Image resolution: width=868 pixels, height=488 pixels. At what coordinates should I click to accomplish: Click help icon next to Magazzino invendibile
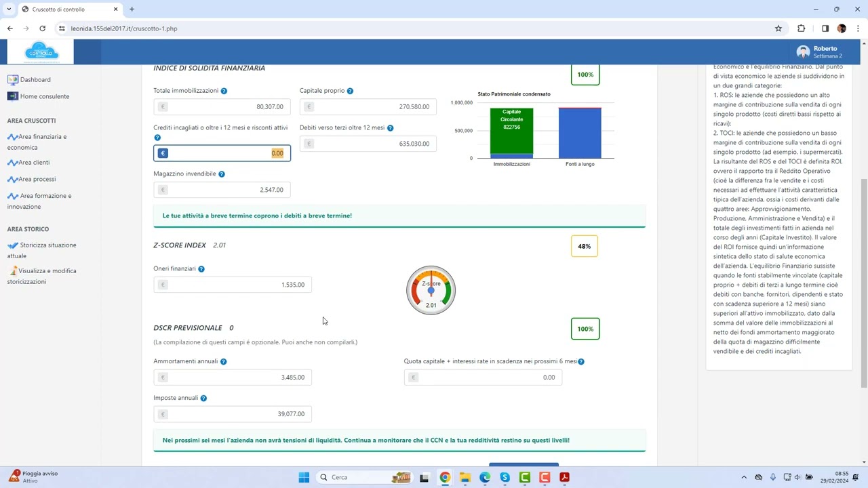click(222, 174)
